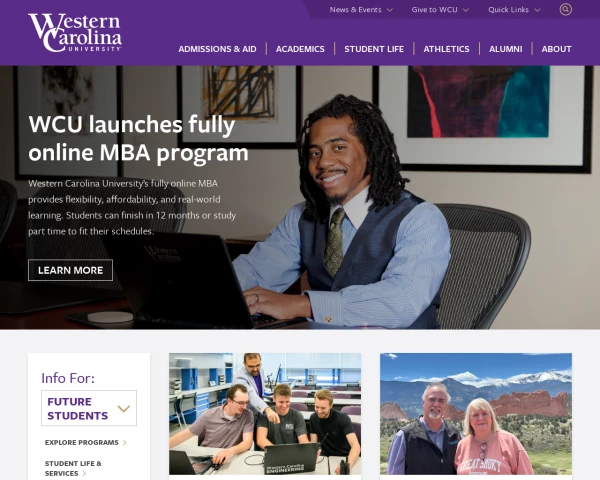Open the Future Students info selector
The image size is (600, 480).
(x=89, y=408)
